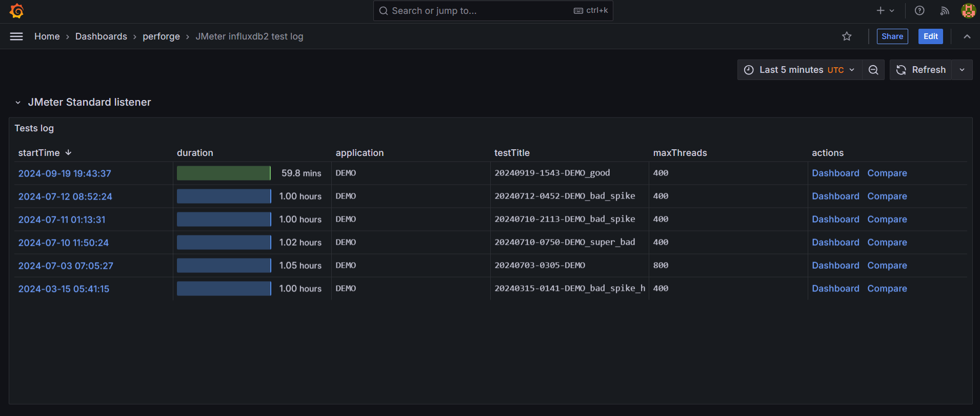Click the testTitle column header
Image resolution: width=980 pixels, height=416 pixels.
[512, 153]
